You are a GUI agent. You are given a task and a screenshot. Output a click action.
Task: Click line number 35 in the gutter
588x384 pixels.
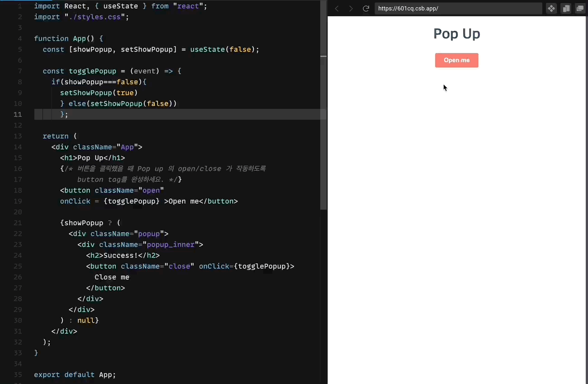(x=18, y=375)
